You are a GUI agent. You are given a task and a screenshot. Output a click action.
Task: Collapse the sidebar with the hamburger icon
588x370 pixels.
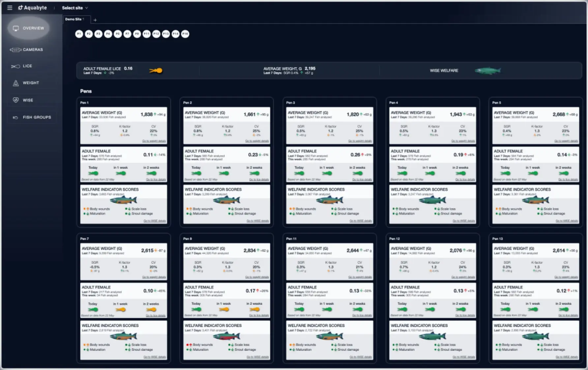click(x=10, y=8)
